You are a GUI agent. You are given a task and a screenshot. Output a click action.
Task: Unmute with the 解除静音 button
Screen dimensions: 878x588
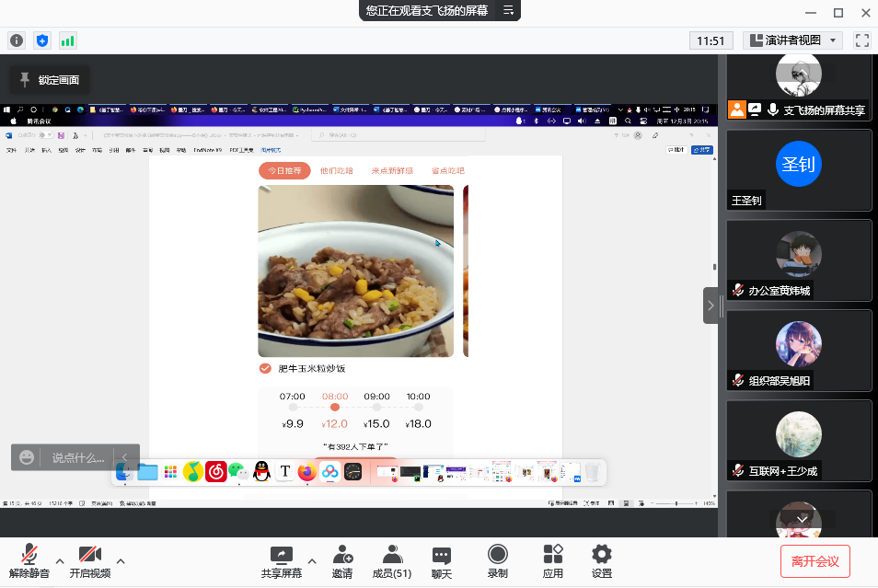pyautogui.click(x=29, y=559)
